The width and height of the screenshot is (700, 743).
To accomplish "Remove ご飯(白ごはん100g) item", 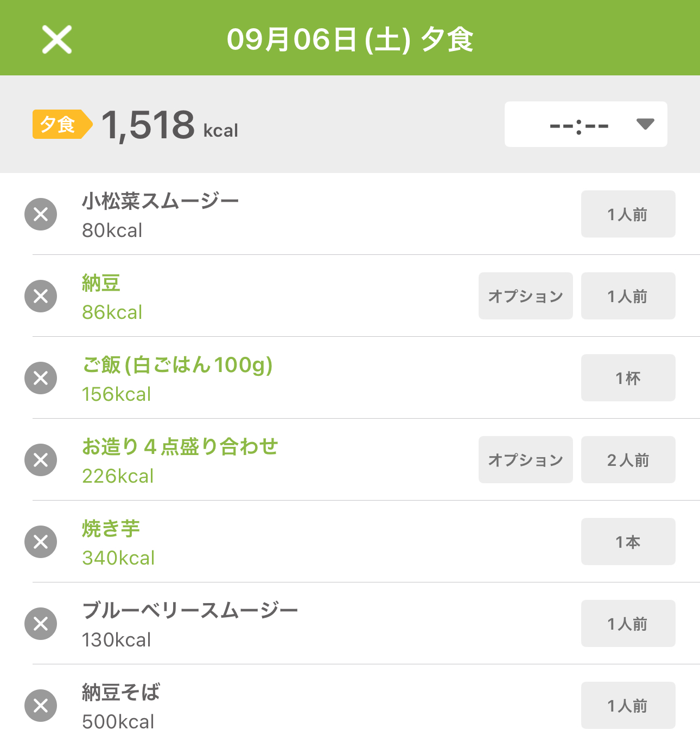I will click(x=41, y=378).
